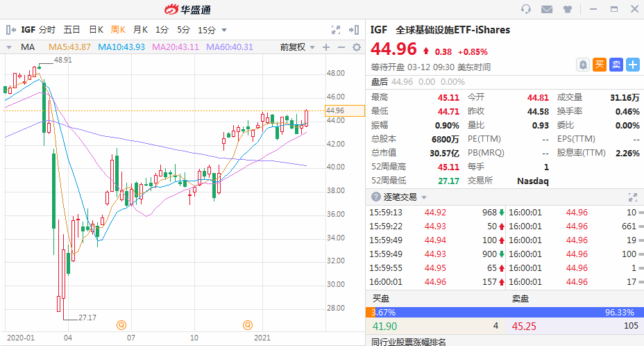Click the 27.17 low annotation
Viewport: 644px width, 346px height.
(87, 318)
